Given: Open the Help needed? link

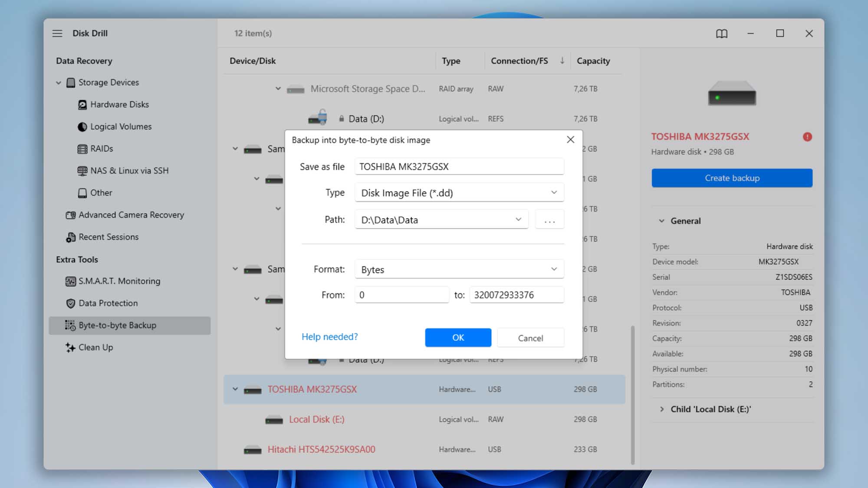Looking at the screenshot, I should tap(329, 337).
